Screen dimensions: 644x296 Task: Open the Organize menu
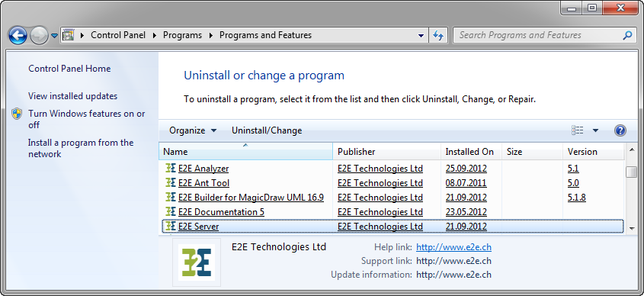tap(193, 130)
